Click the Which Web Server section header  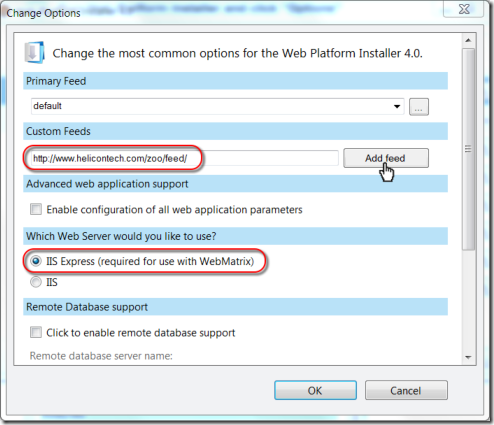pos(235,236)
